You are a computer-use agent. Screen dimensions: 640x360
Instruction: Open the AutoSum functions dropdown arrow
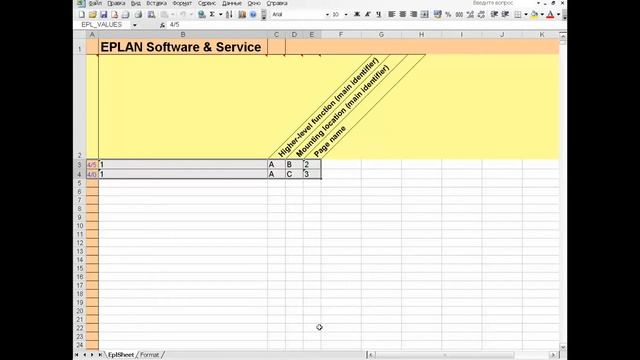(220, 15)
